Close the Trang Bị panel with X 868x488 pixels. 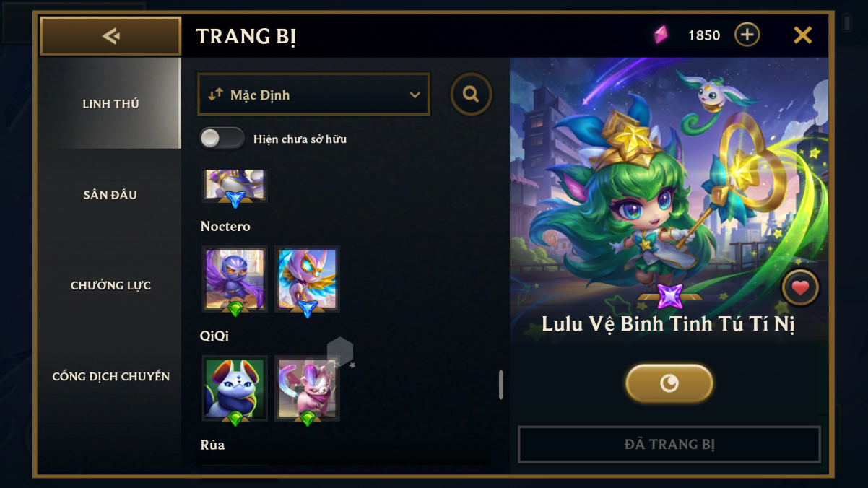click(x=803, y=35)
